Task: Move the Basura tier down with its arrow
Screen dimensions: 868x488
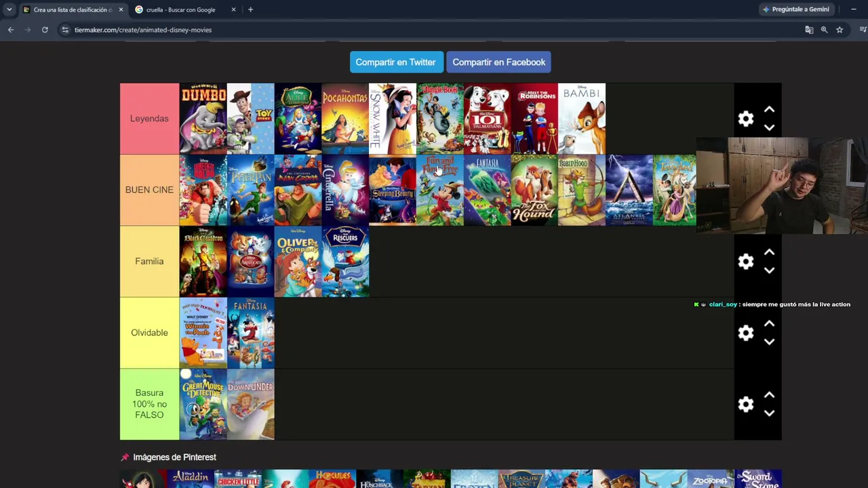Action: [x=769, y=413]
